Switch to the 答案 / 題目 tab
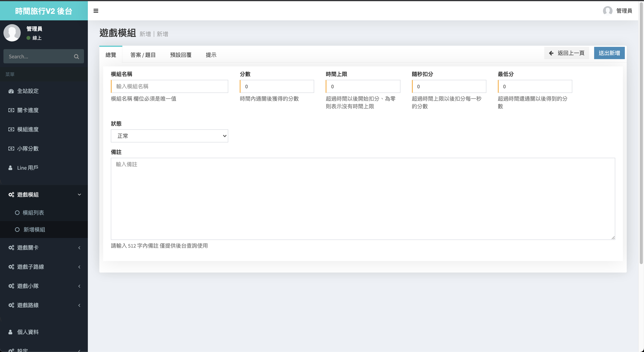This screenshot has height=352, width=644. tap(143, 55)
